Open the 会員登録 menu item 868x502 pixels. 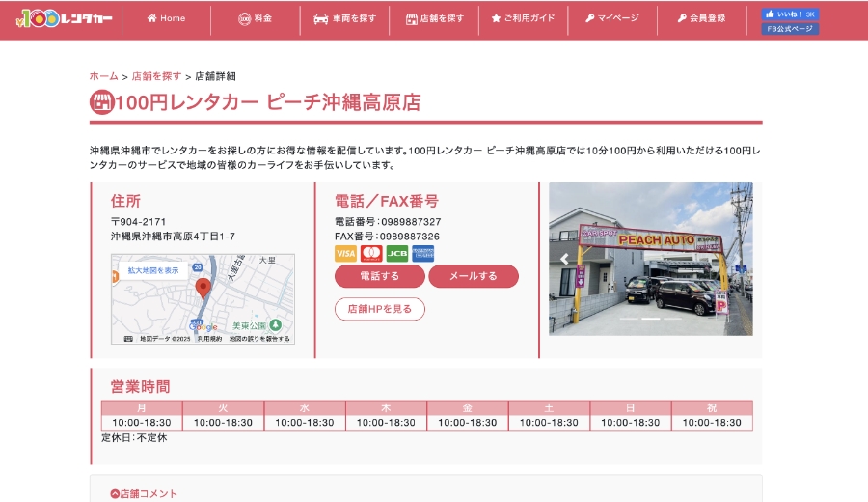pyautogui.click(x=701, y=18)
